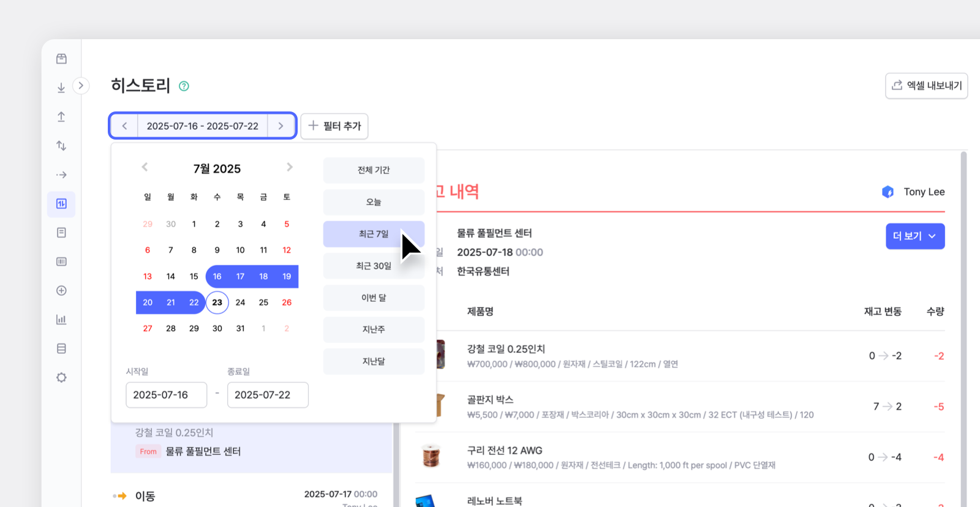The image size is (980, 507).
Task: Pick July 9 in the calendar
Action: click(217, 250)
